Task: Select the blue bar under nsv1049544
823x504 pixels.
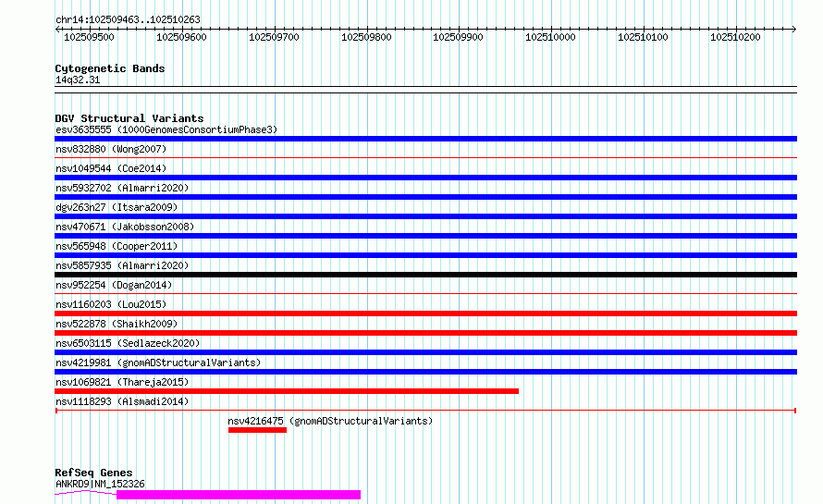Action: pos(425,178)
